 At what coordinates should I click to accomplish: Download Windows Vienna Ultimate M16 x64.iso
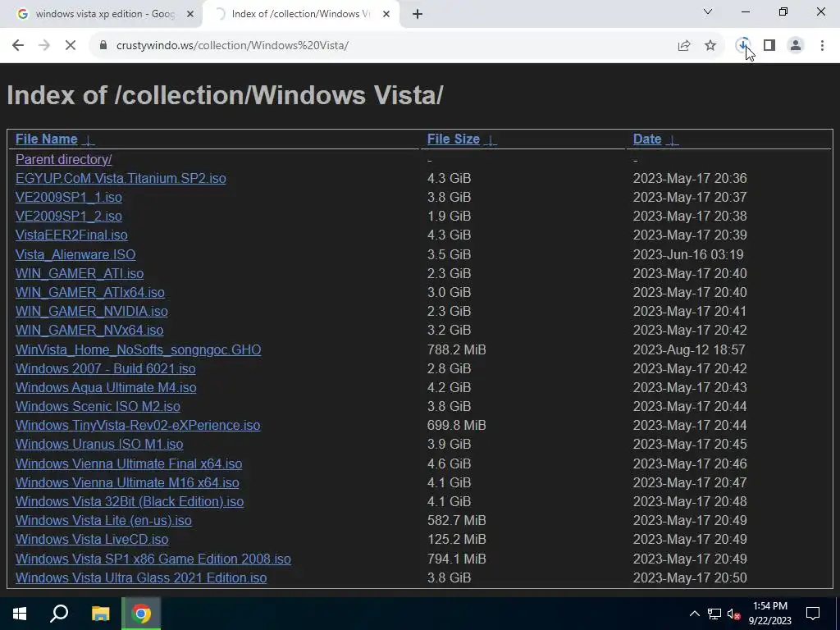[127, 482]
